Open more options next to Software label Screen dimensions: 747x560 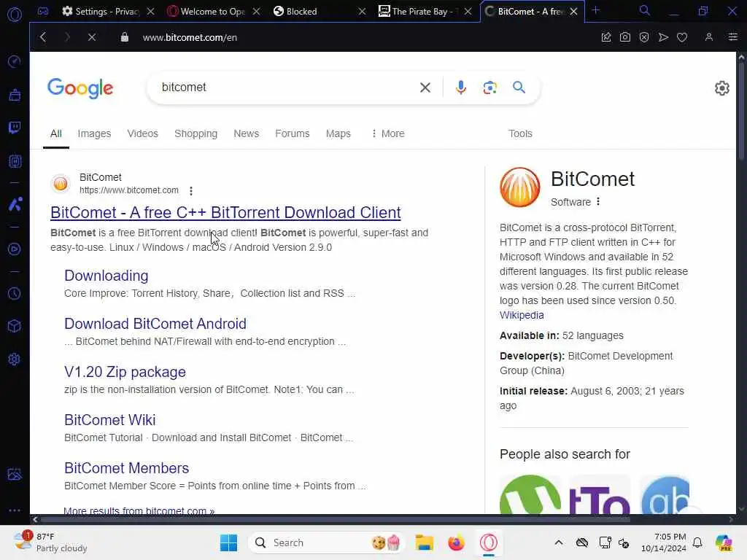(x=598, y=201)
